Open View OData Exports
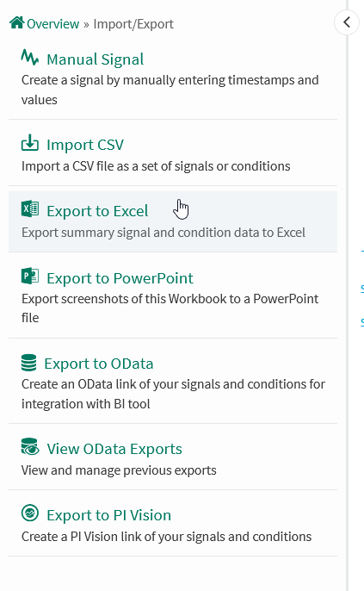364x591 pixels. point(114,449)
